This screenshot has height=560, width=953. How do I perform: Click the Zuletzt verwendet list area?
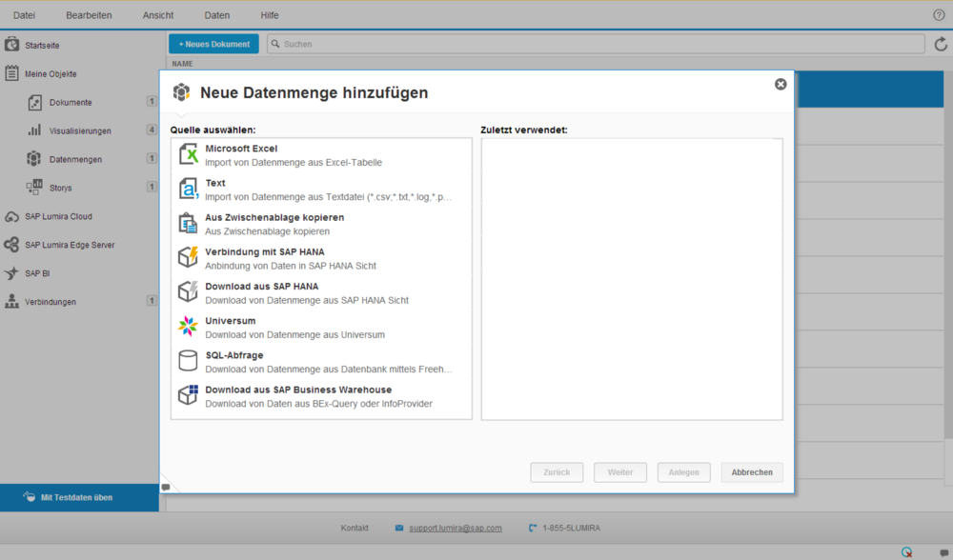(632, 279)
